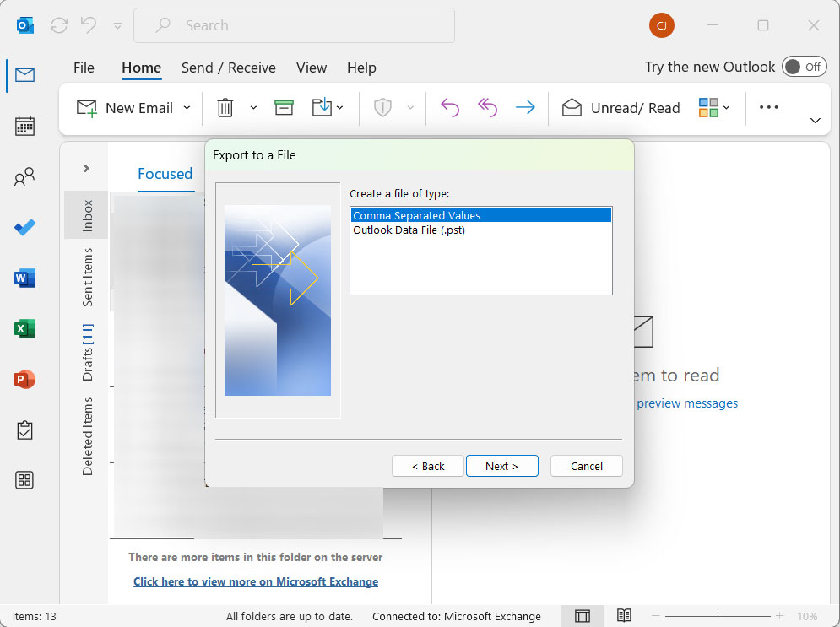Launch Word from the Outlook sidebar
Viewport: 840px width, 627px height.
click(24, 278)
